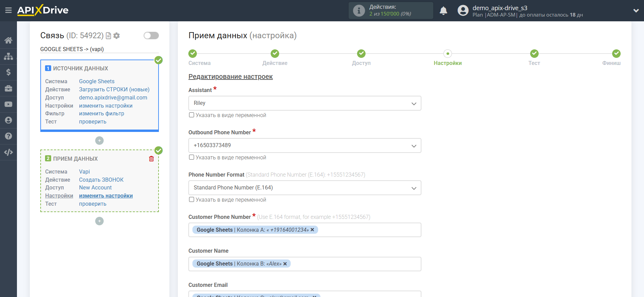Go to the Доступ step
Screen dimensions: 644x297
pyautogui.click(x=361, y=53)
